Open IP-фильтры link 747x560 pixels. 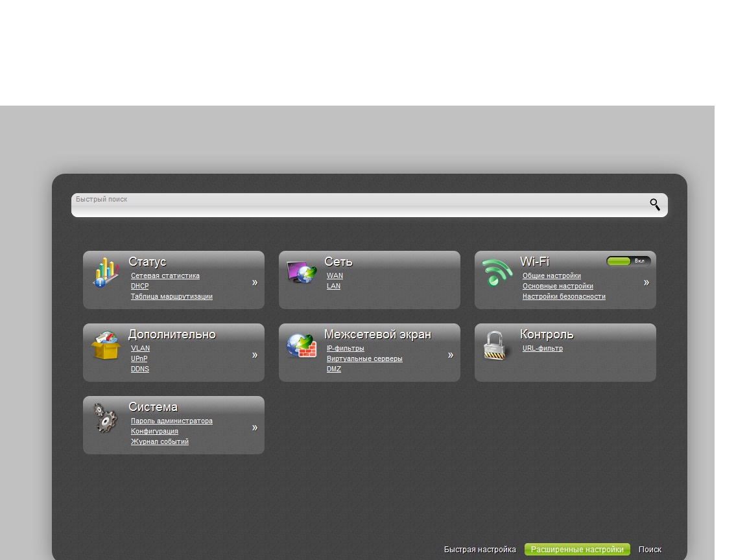click(x=346, y=349)
